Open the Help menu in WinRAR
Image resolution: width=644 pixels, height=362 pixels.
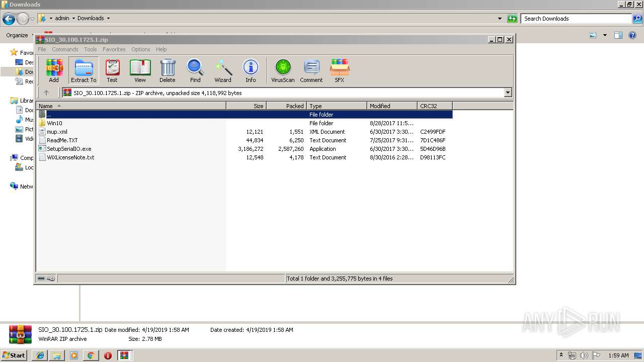(161, 49)
